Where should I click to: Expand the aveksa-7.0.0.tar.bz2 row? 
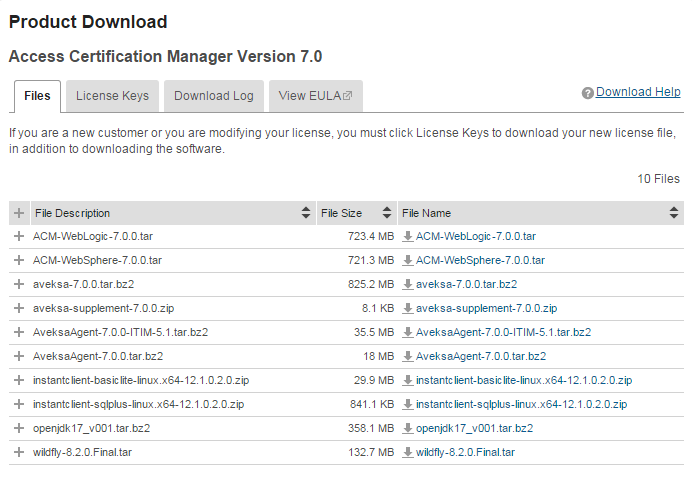(x=19, y=284)
